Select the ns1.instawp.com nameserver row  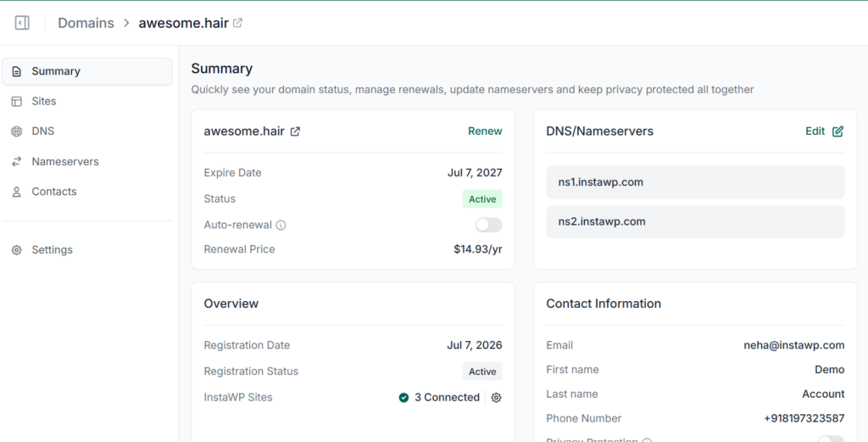[695, 182]
